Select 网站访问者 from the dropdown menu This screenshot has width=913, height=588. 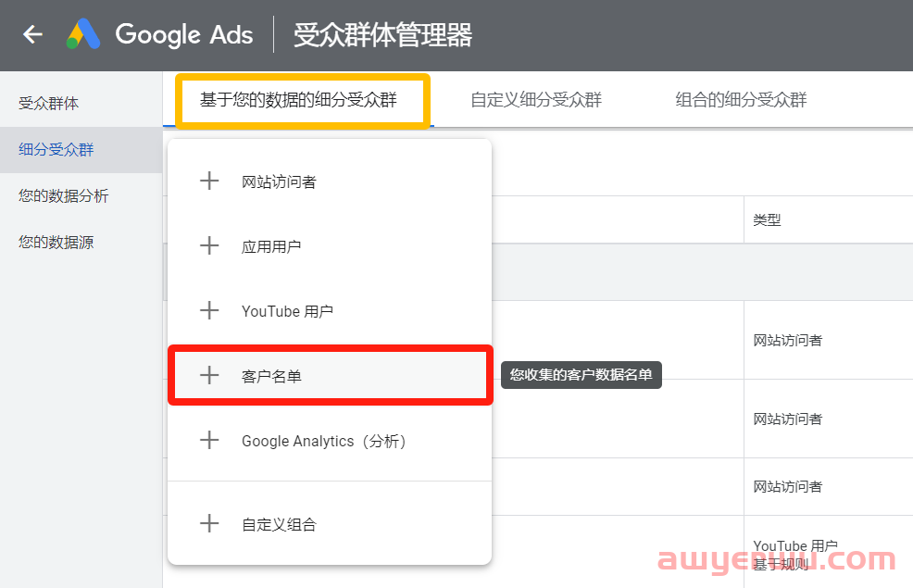(330, 181)
